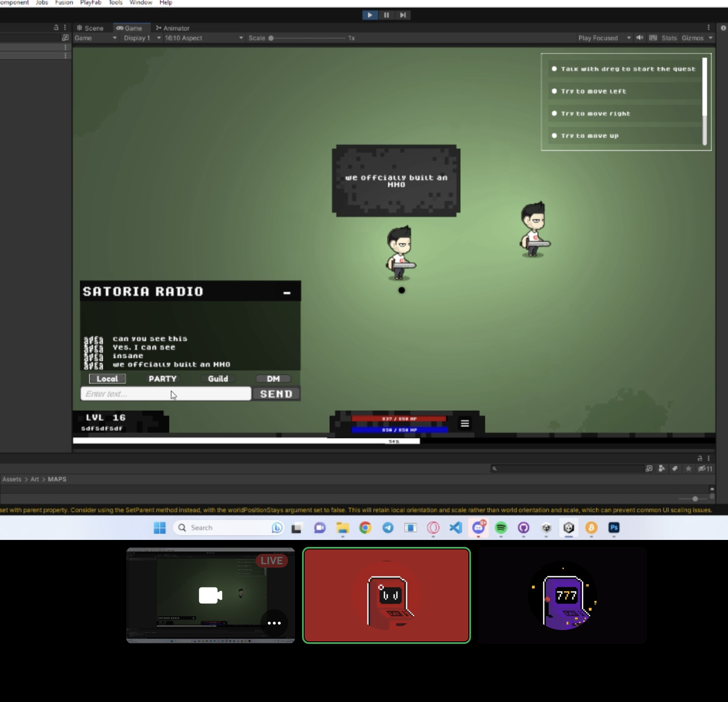
Task: Click the SEND button
Action: pyautogui.click(x=276, y=394)
